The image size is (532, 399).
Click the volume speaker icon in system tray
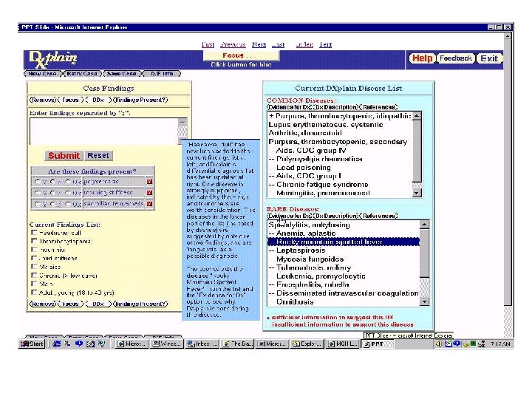[x=439, y=344]
